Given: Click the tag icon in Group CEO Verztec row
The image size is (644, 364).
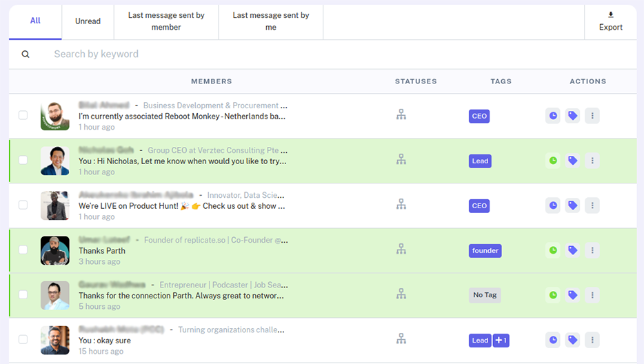Looking at the screenshot, I should point(572,161).
